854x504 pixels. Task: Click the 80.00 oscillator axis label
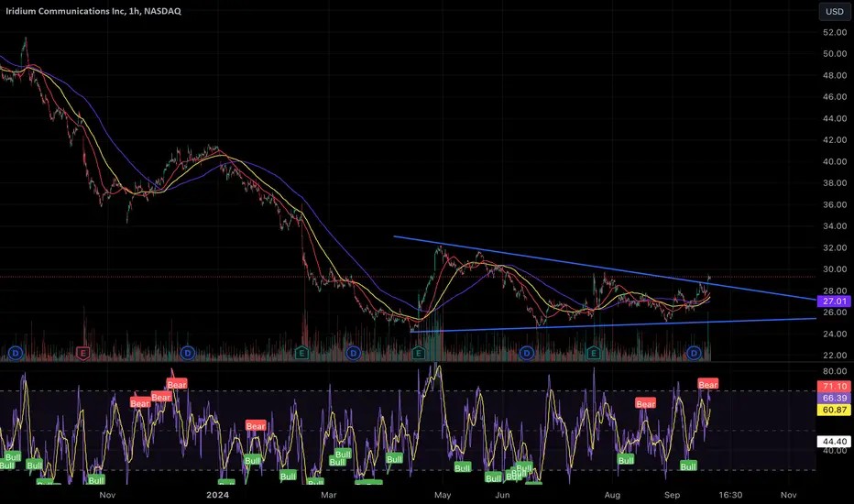click(835, 372)
